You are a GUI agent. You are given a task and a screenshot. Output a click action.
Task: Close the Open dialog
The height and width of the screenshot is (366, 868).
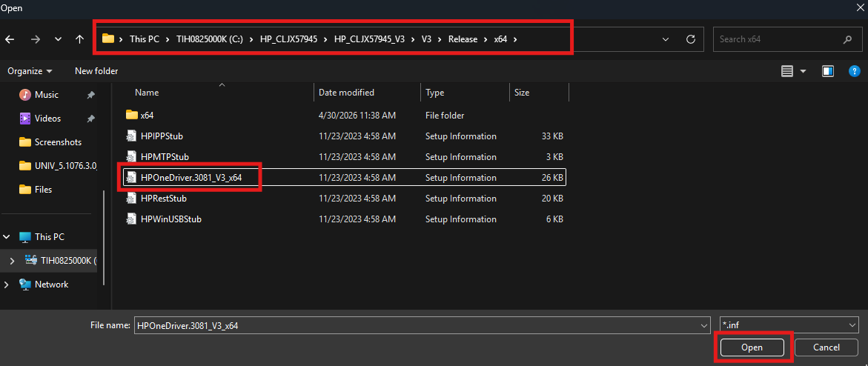859,7
